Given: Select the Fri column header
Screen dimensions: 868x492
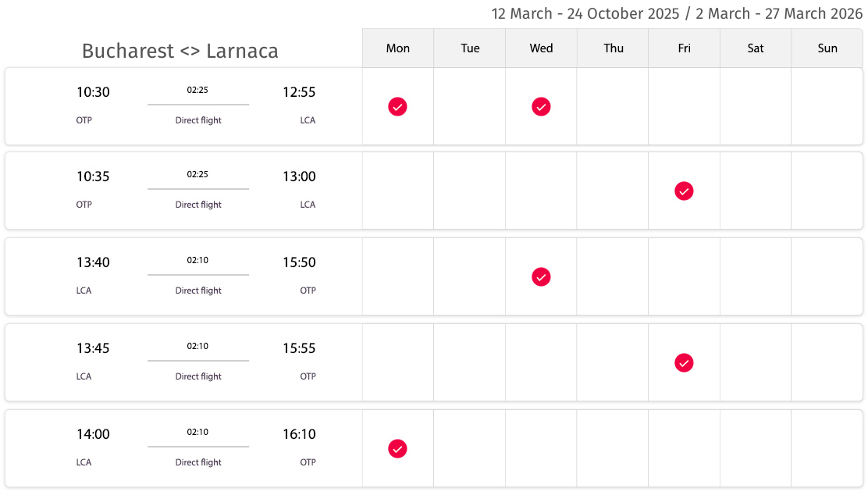Looking at the screenshot, I should click(685, 48).
